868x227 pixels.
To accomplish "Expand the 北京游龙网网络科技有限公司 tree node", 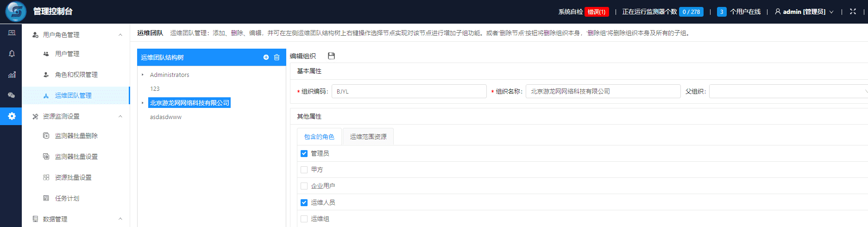I will (143, 103).
